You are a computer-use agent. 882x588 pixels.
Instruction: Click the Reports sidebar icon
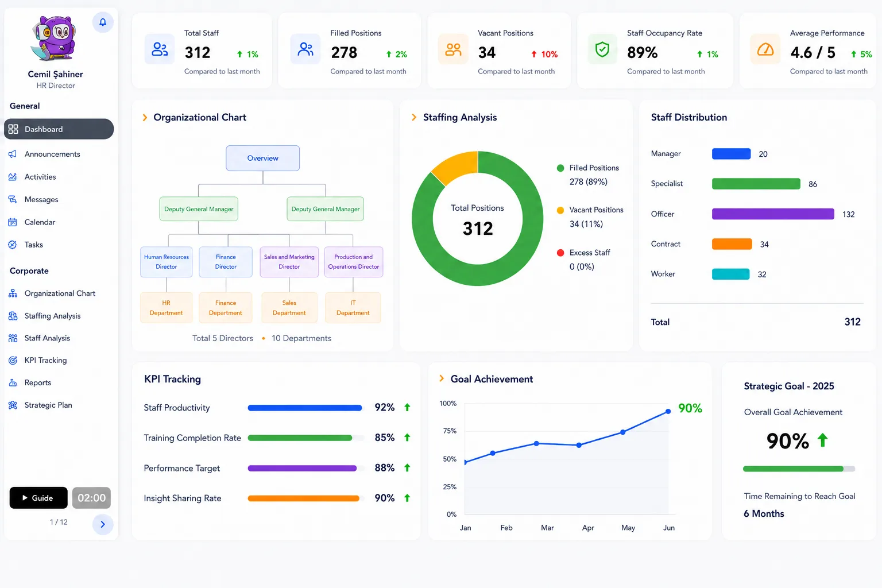point(13,382)
